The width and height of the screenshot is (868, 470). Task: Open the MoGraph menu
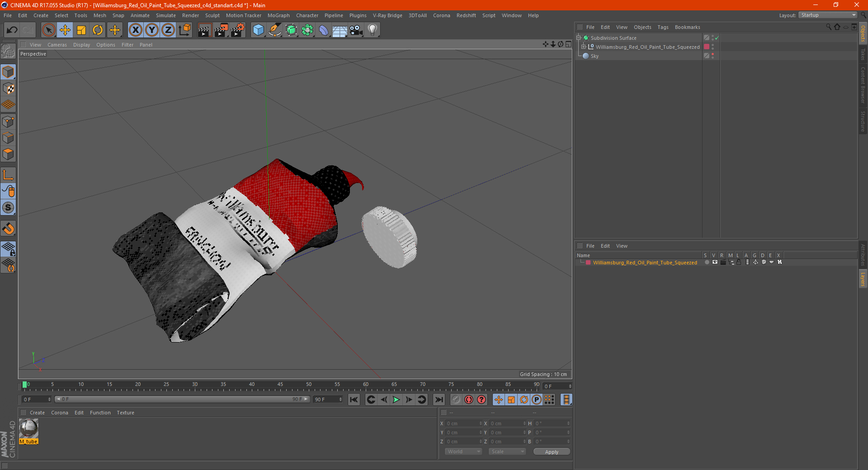[278, 15]
